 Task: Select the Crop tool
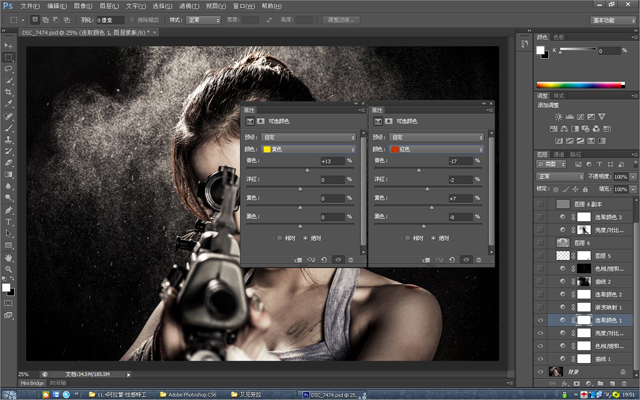point(9,92)
